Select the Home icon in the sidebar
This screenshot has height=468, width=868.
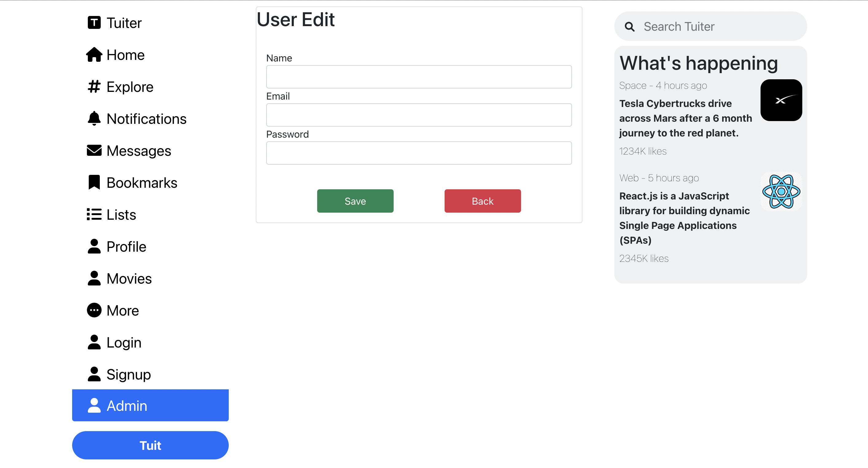point(94,54)
